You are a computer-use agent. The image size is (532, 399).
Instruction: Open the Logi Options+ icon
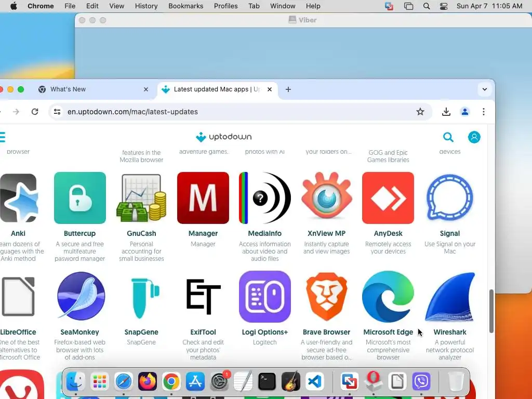click(x=264, y=297)
